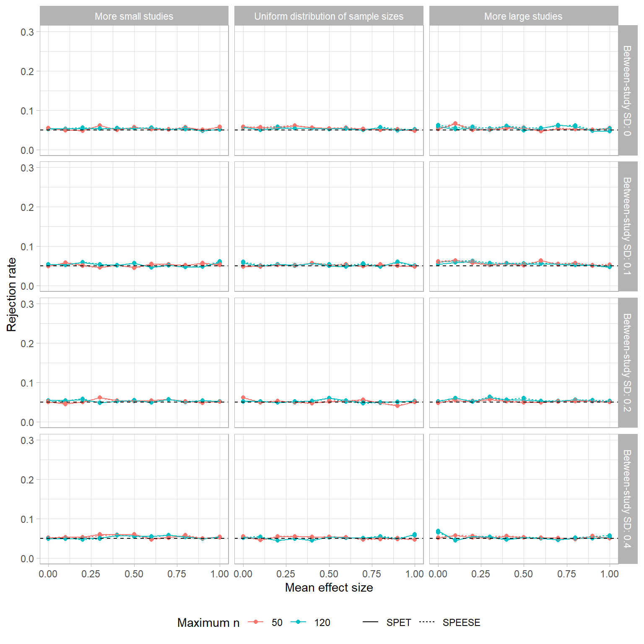The height and width of the screenshot is (644, 644).
Task: Click the 'Mean effect size' x-axis title
Action: click(x=329, y=588)
